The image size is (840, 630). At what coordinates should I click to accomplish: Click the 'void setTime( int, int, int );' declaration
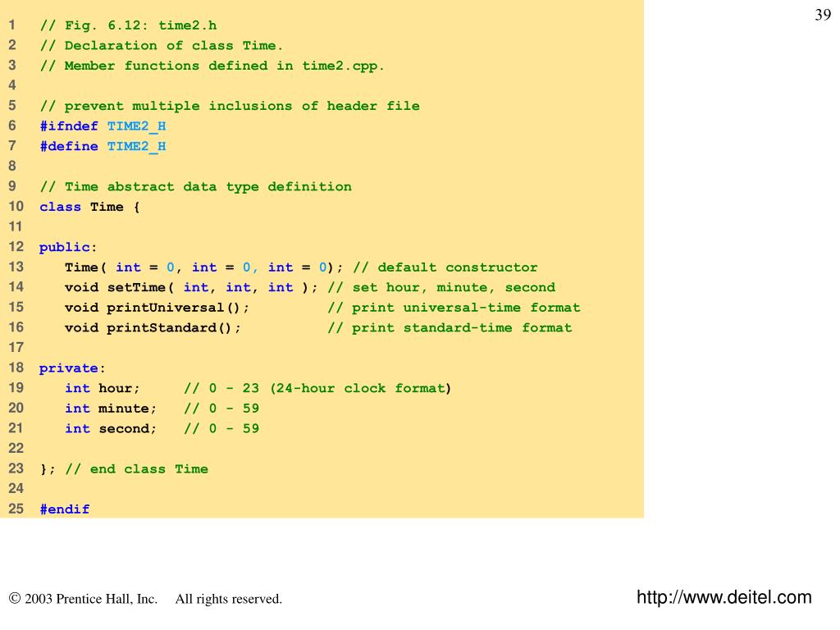tap(191, 288)
